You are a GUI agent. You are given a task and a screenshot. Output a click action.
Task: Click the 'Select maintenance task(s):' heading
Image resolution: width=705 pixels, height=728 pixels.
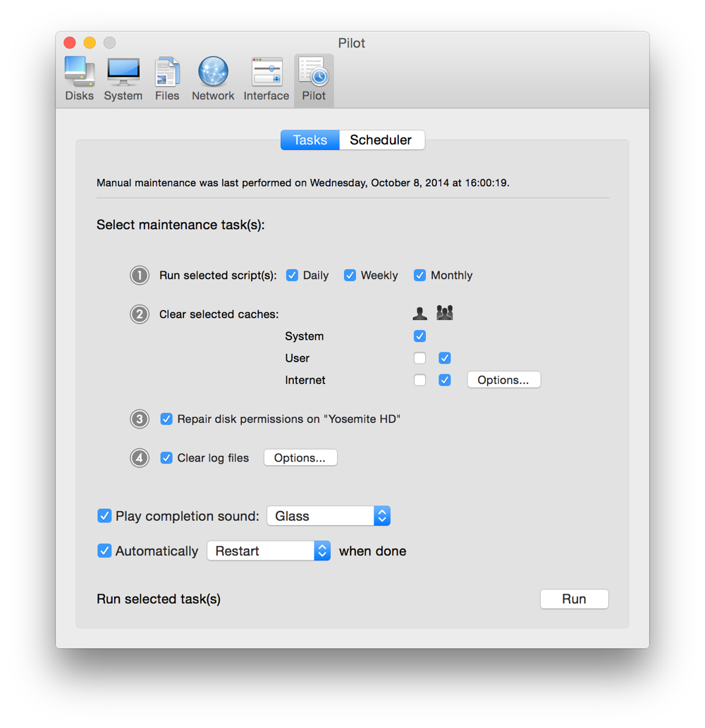(180, 225)
